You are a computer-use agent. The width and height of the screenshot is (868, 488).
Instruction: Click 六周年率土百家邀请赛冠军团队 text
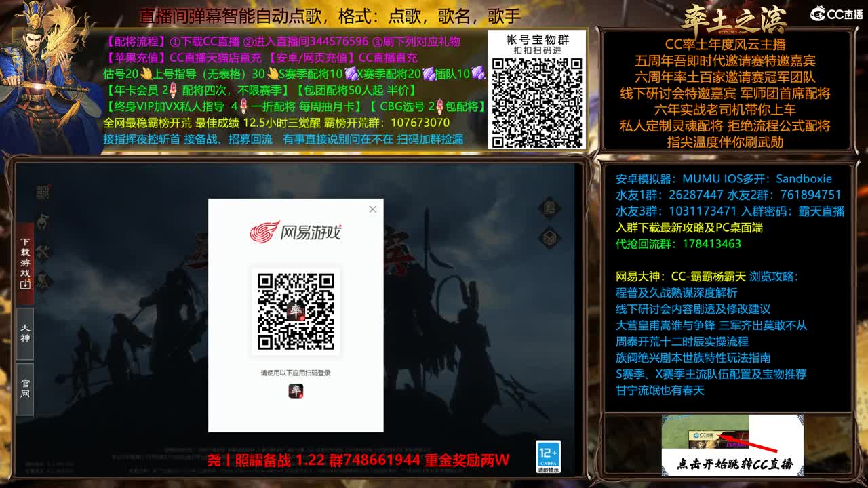point(725,77)
